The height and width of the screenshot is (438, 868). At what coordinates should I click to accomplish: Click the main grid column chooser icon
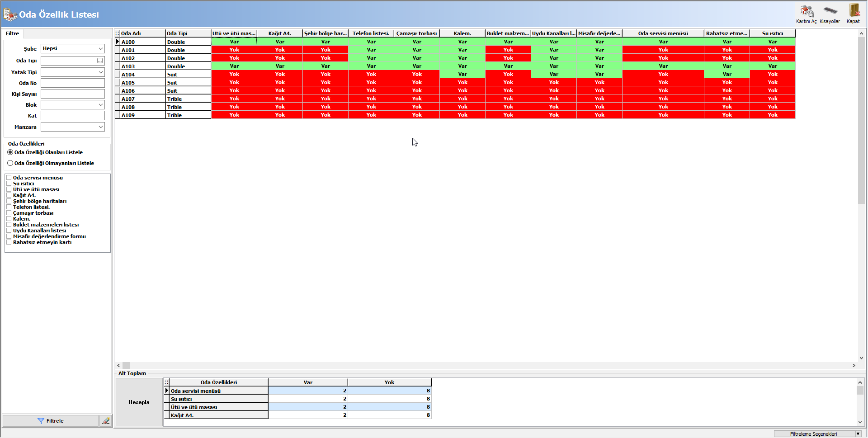[x=117, y=33]
